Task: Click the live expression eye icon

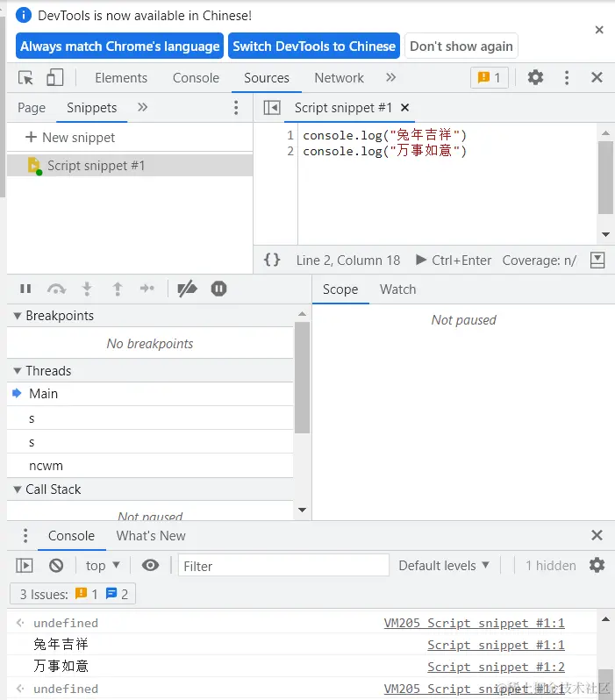Action: [150, 566]
